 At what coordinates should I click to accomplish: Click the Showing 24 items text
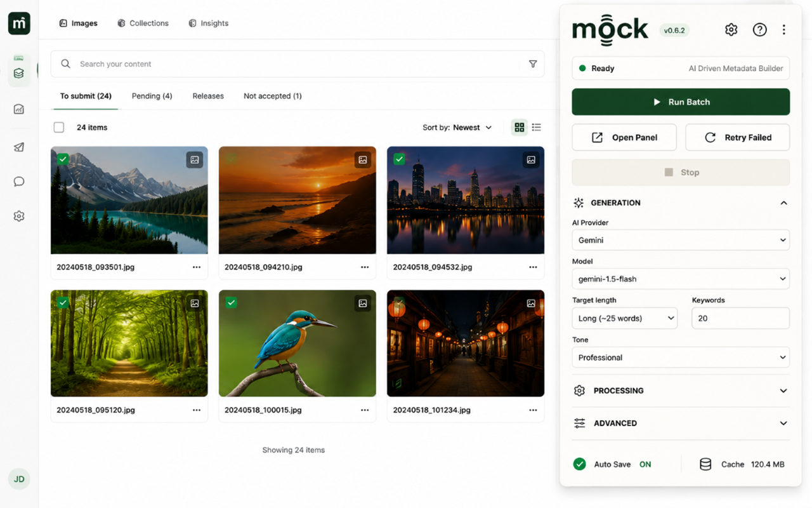(294, 450)
